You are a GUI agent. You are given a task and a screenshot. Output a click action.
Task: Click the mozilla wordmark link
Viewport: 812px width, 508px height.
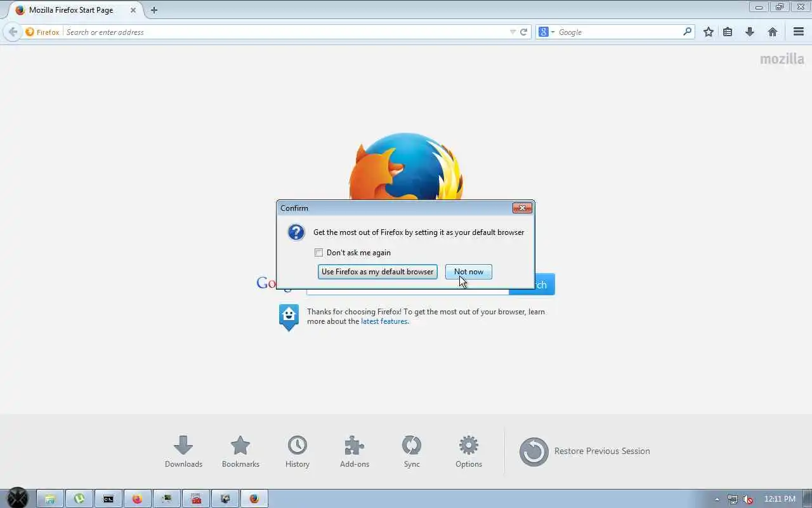point(782,59)
